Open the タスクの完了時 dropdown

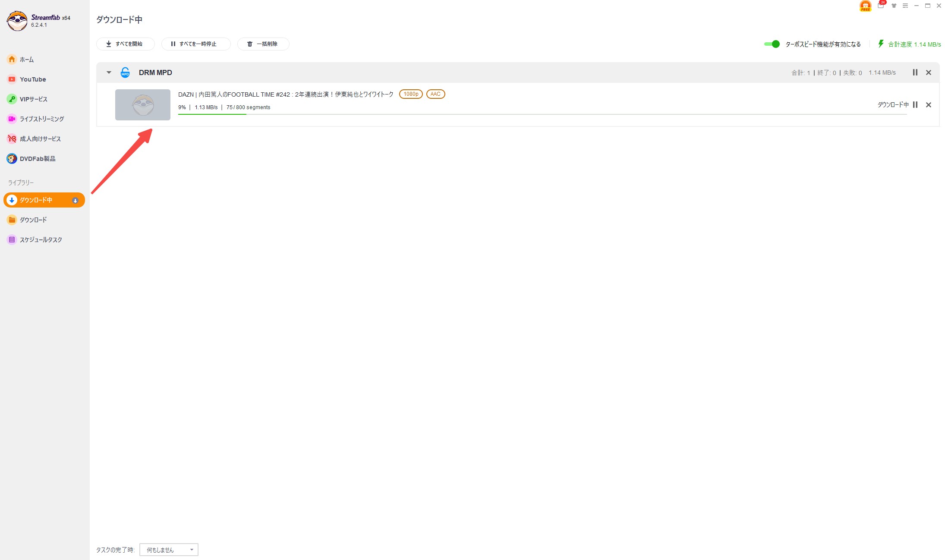pyautogui.click(x=169, y=550)
